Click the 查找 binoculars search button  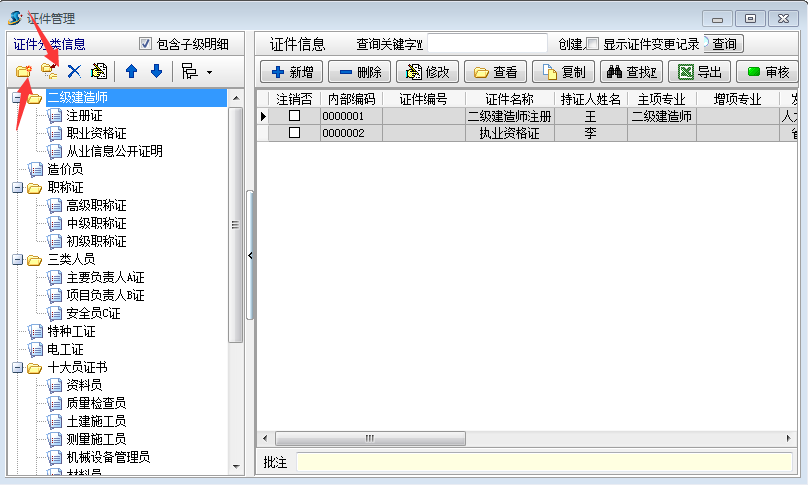point(630,72)
